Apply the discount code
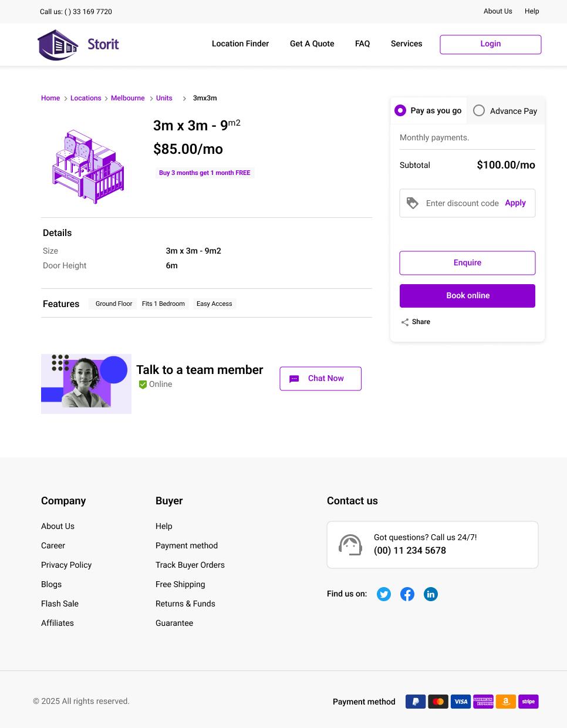Image resolution: width=567 pixels, height=728 pixels. click(515, 203)
